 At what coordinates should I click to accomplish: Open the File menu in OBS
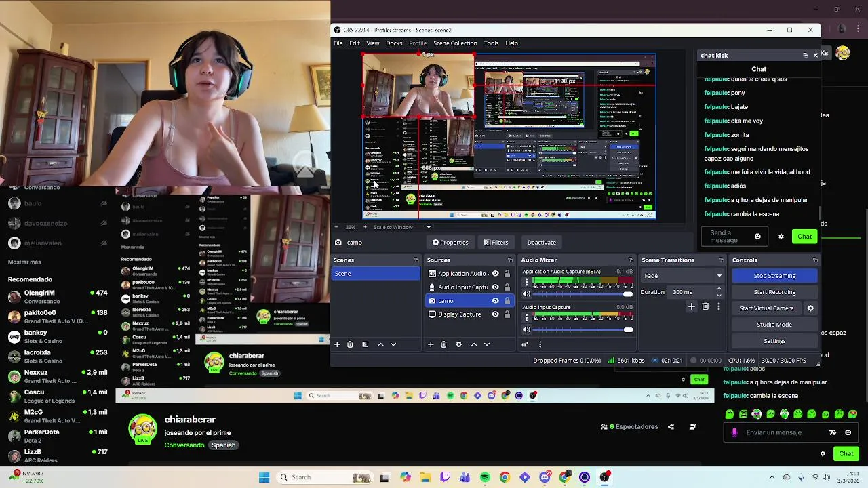tap(338, 43)
